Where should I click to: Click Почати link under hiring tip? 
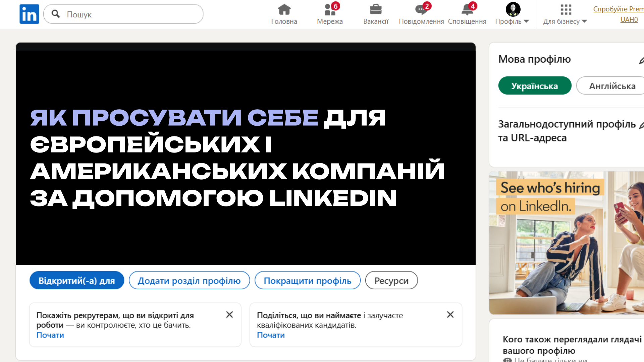[x=271, y=335]
